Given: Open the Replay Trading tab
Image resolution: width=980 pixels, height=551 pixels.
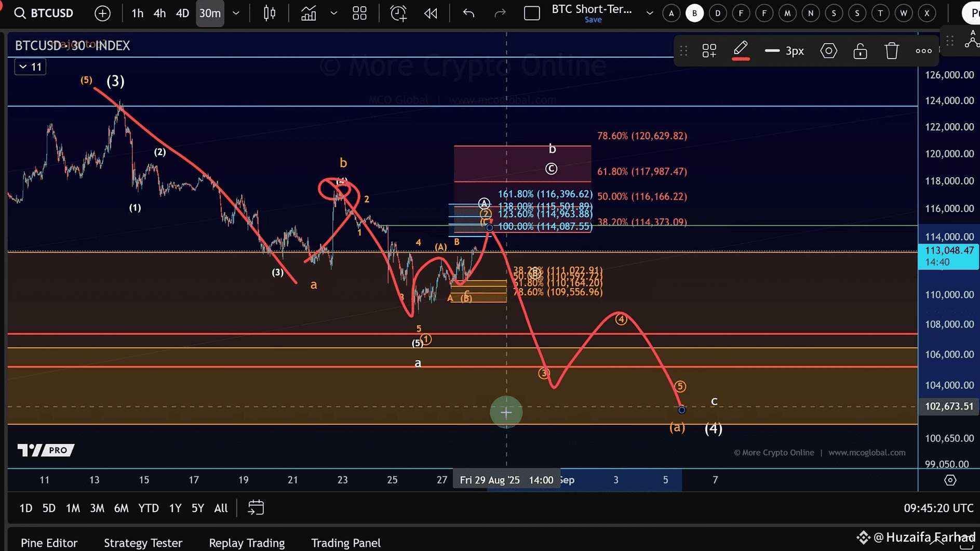Looking at the screenshot, I should tap(247, 543).
